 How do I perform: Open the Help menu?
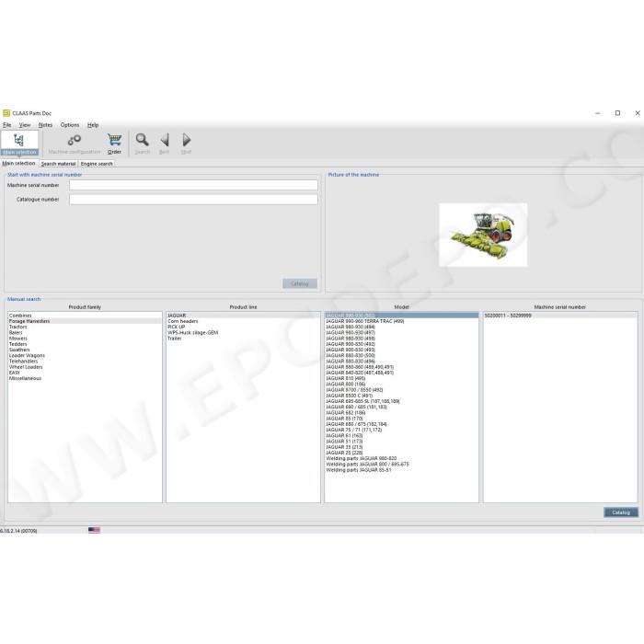pos(93,125)
